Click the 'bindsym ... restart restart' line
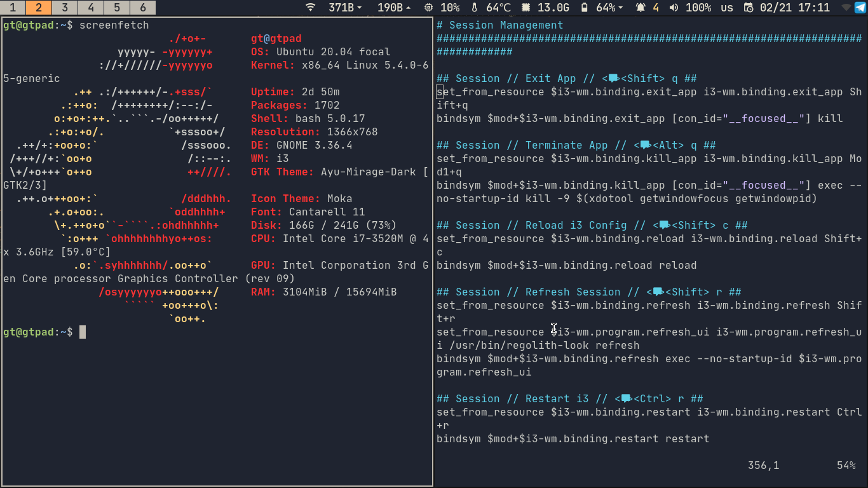The width and height of the screenshot is (868, 488). (x=573, y=439)
